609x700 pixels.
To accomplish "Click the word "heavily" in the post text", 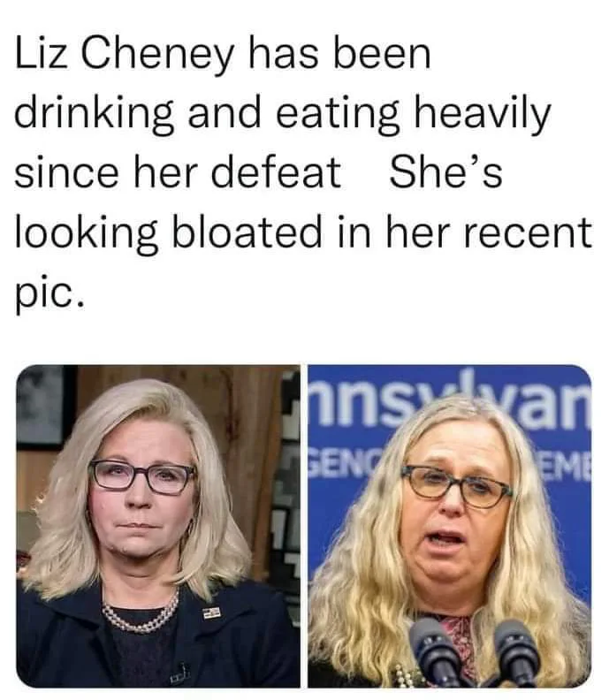I will [483, 113].
